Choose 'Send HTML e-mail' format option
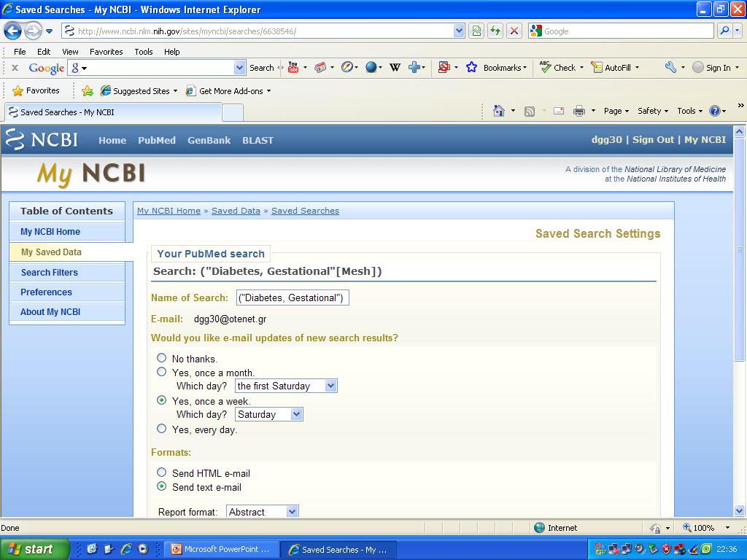This screenshot has height=560, width=747. 162,472
